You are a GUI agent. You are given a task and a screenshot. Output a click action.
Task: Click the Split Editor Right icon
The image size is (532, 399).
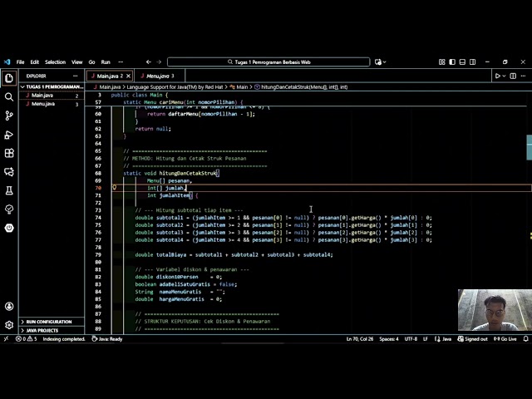[x=513, y=76]
